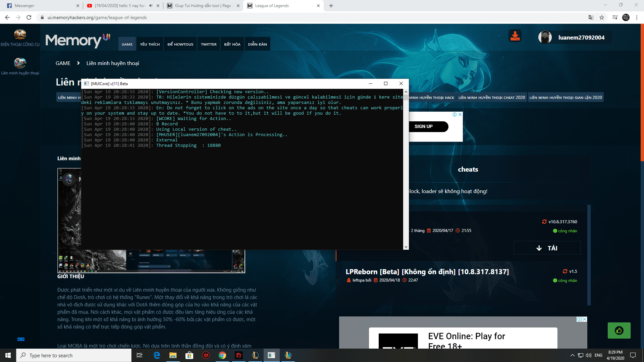The height and width of the screenshot is (362, 644).
Task: Click console scrollbar up arrow
Action: [406, 92]
